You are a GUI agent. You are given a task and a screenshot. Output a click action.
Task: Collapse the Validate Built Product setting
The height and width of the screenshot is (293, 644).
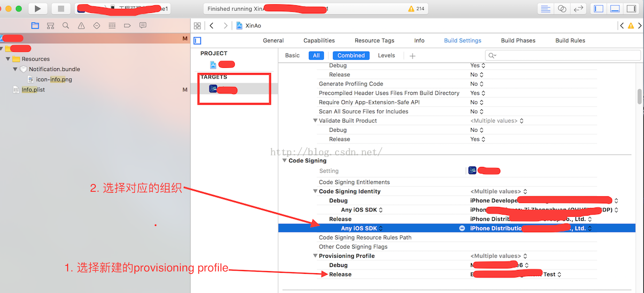pos(315,121)
